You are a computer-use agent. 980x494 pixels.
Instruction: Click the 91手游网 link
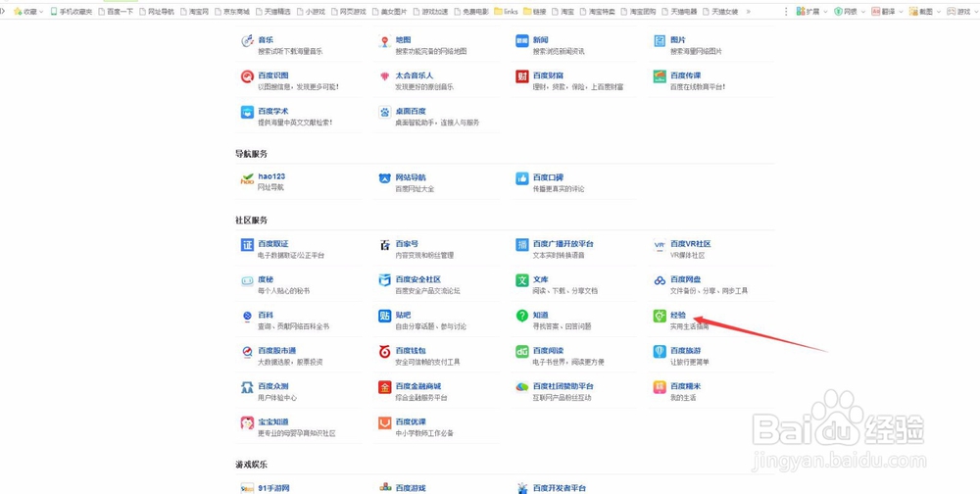(x=273, y=488)
